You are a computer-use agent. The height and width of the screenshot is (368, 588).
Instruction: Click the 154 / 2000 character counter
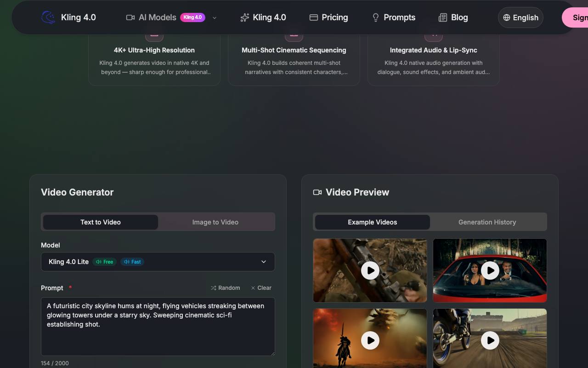[55, 363]
